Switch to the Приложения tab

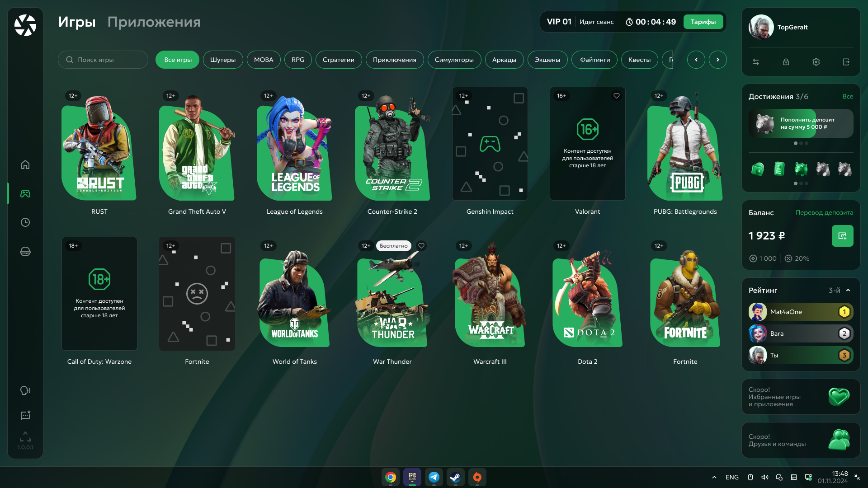[x=154, y=22]
